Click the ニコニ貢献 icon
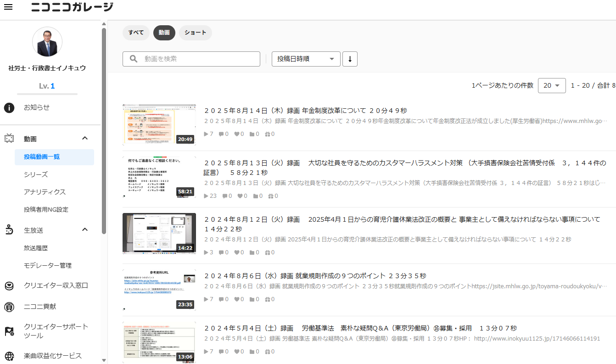The height and width of the screenshot is (364, 616). [x=9, y=307]
